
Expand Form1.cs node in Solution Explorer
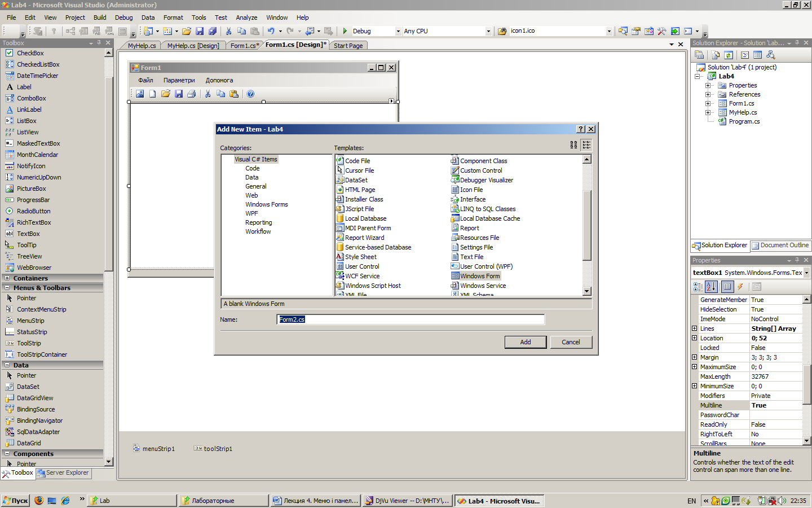click(x=708, y=103)
